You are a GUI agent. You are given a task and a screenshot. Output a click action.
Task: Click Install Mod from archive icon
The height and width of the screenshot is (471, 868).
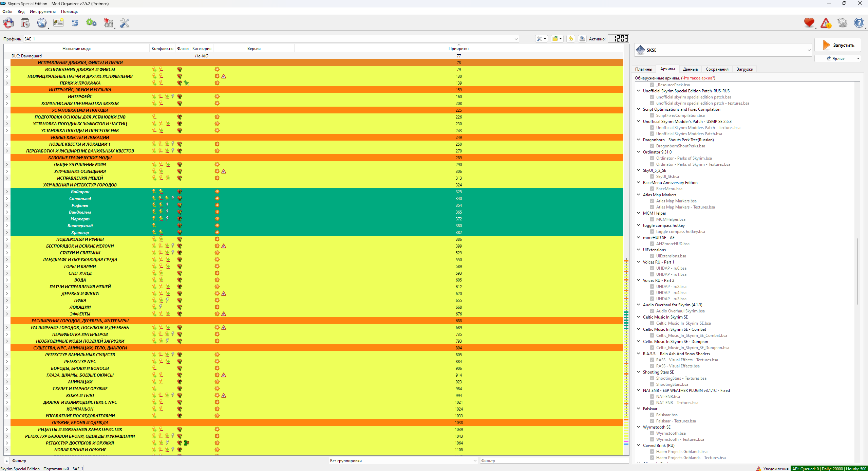pyautogui.click(x=25, y=23)
